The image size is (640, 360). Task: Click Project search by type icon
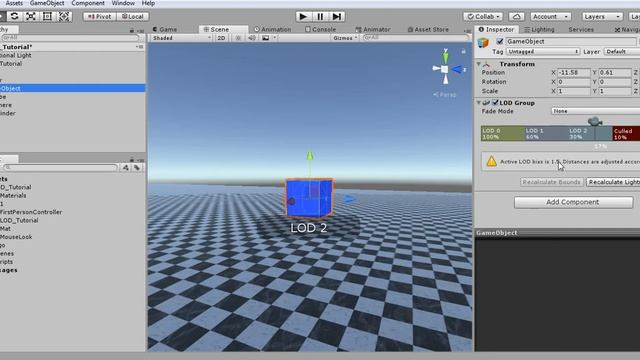(125, 167)
